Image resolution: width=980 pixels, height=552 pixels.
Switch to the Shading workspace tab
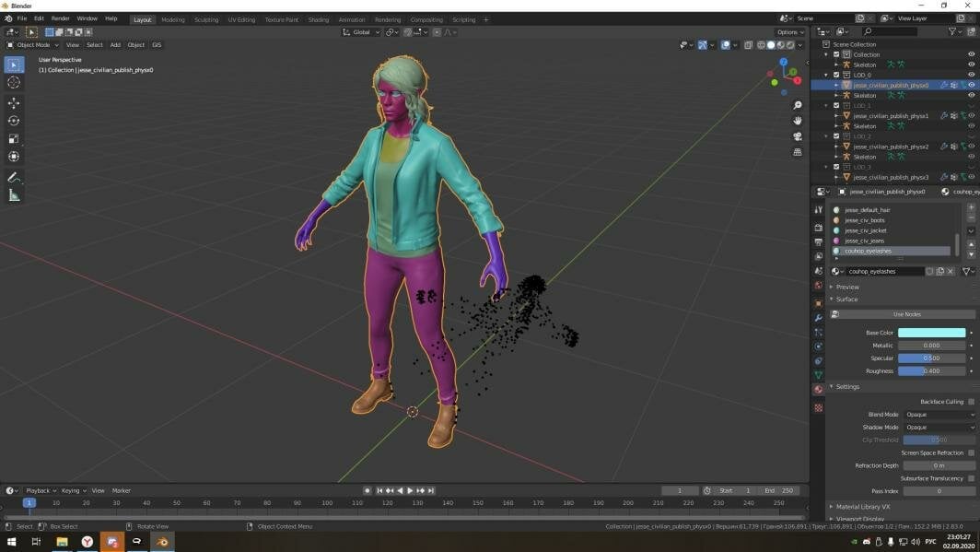click(318, 19)
